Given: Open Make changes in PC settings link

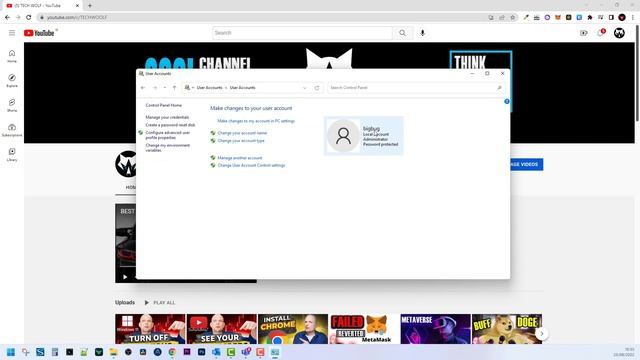Looking at the screenshot, I should pos(256,121).
